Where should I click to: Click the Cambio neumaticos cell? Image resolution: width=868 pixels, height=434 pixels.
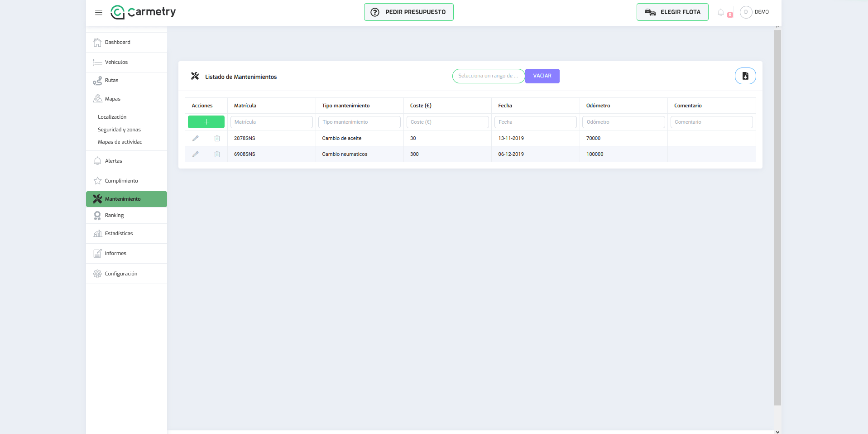[360, 154]
